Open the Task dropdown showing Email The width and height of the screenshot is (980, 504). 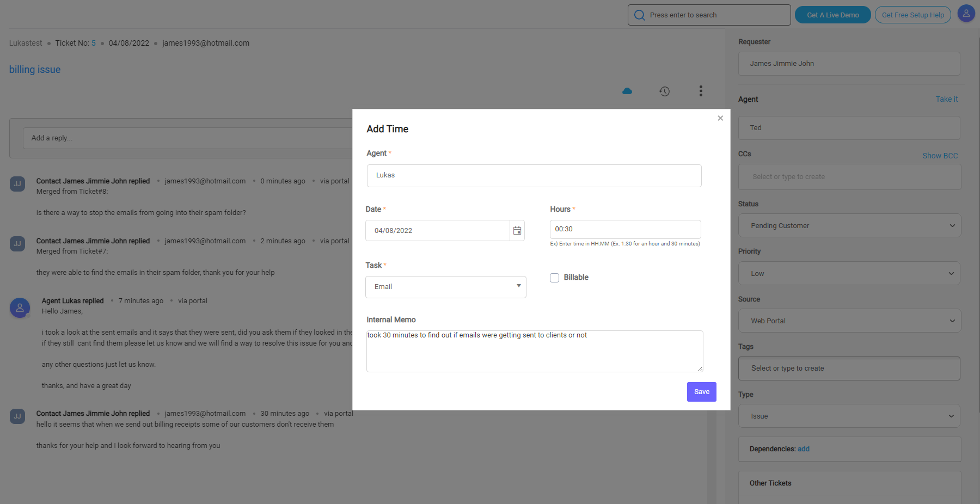click(x=446, y=287)
